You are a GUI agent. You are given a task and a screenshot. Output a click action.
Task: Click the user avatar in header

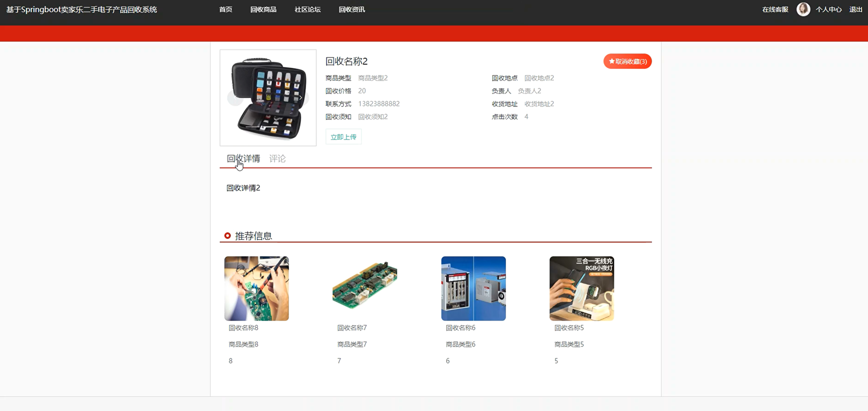coord(803,10)
